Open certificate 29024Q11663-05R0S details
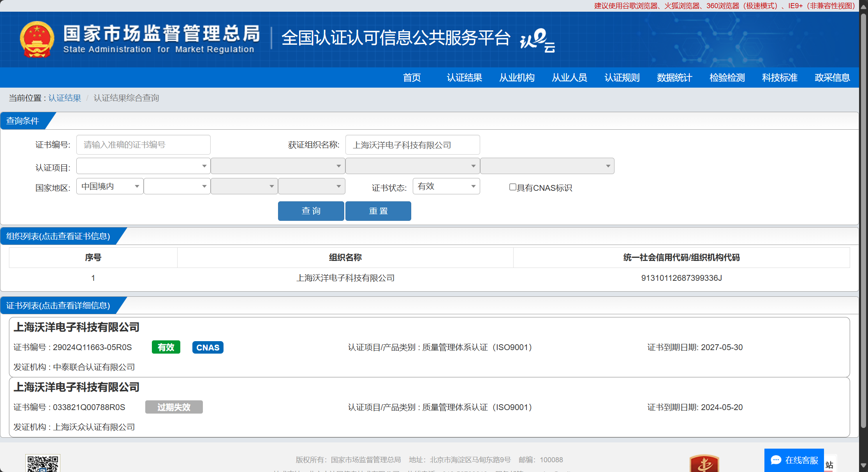This screenshot has width=868, height=472. tap(430, 347)
